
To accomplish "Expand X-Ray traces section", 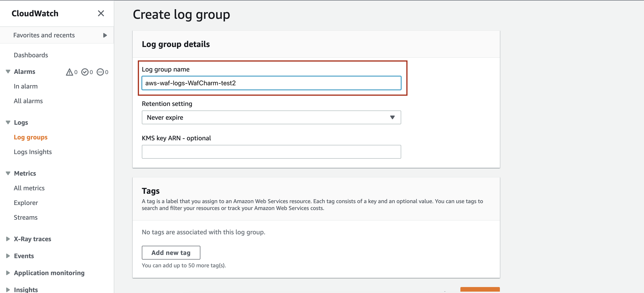I will (8, 239).
